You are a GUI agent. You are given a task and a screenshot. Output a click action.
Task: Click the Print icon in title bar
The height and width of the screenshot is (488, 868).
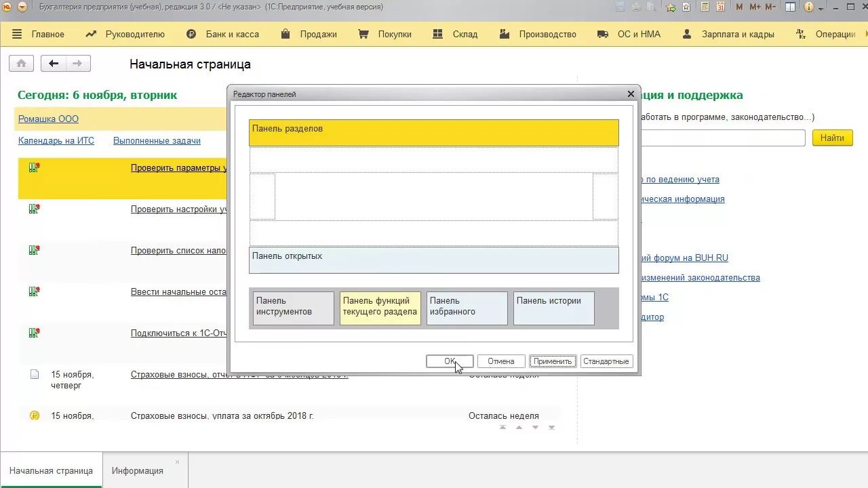pyautogui.click(x=636, y=7)
